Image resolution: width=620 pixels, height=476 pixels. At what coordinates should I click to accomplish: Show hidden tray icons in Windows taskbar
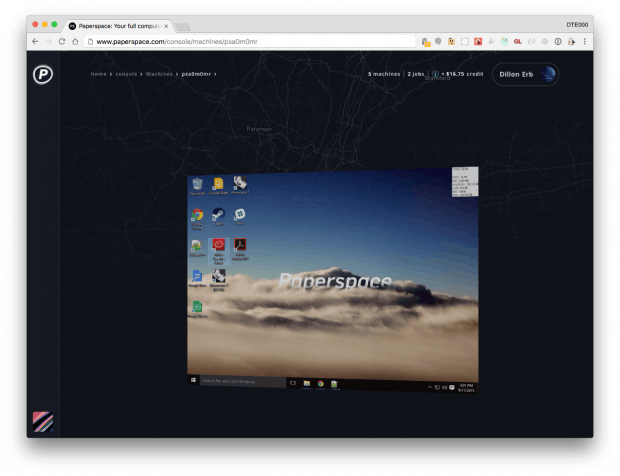pos(430,387)
